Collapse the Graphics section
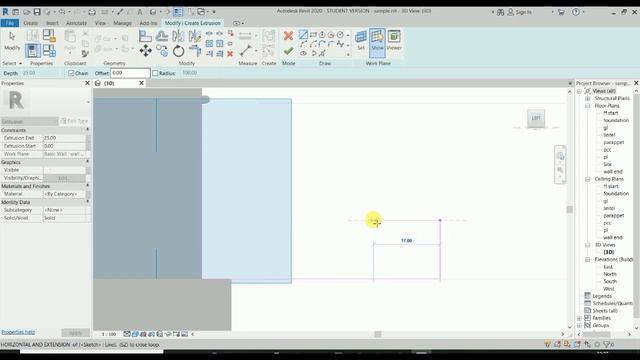 pyautogui.click(x=87, y=162)
